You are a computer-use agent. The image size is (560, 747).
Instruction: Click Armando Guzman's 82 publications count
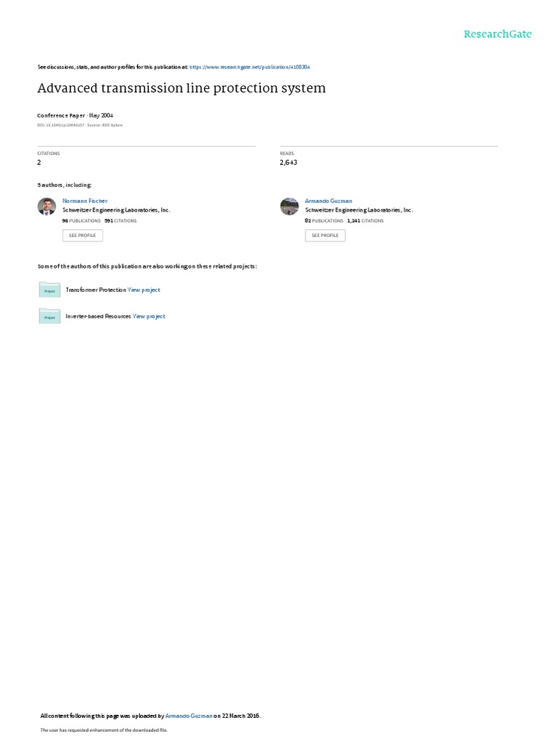coord(324,221)
